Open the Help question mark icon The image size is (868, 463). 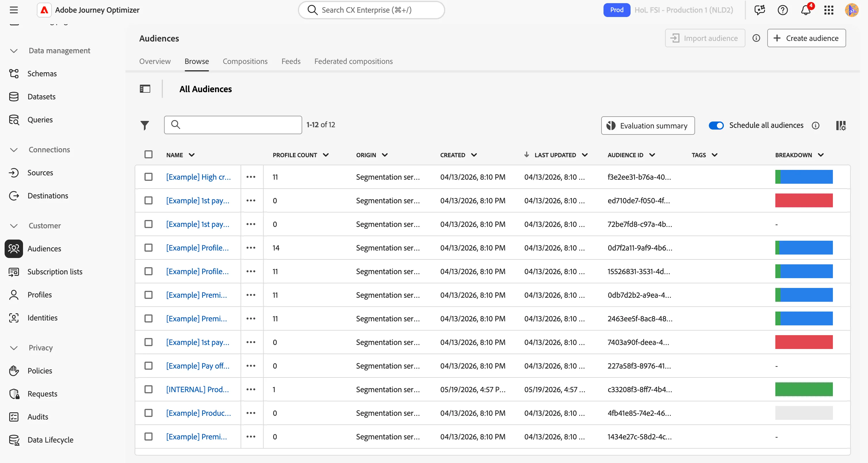783,10
